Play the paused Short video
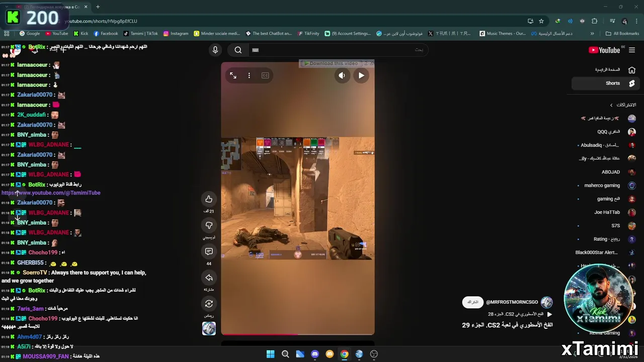Screen dimensions: 644x362 coord(361,75)
